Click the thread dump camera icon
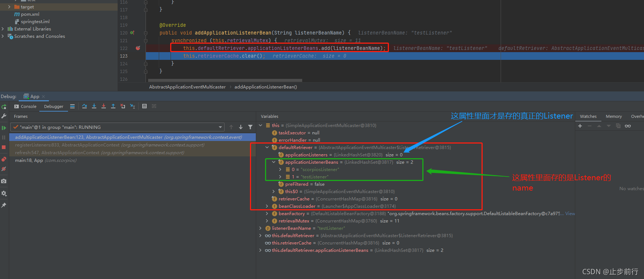Screen dimensions: 644x279 click(4, 181)
